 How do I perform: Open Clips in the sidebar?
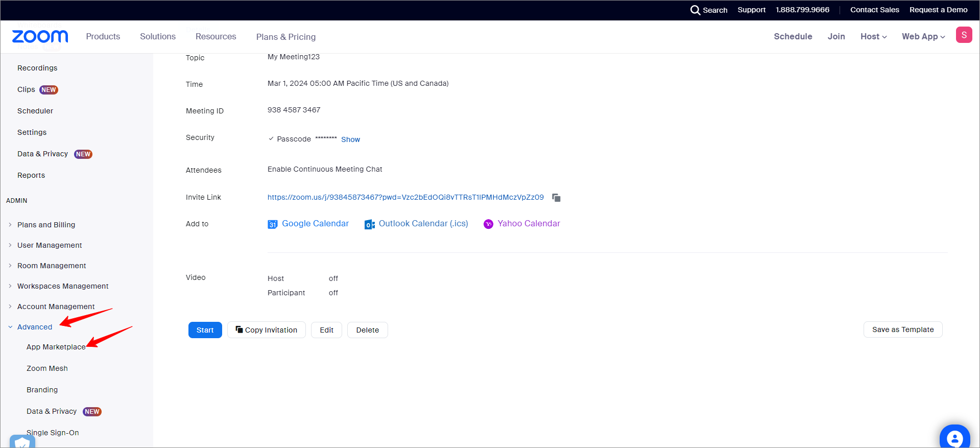(x=26, y=89)
